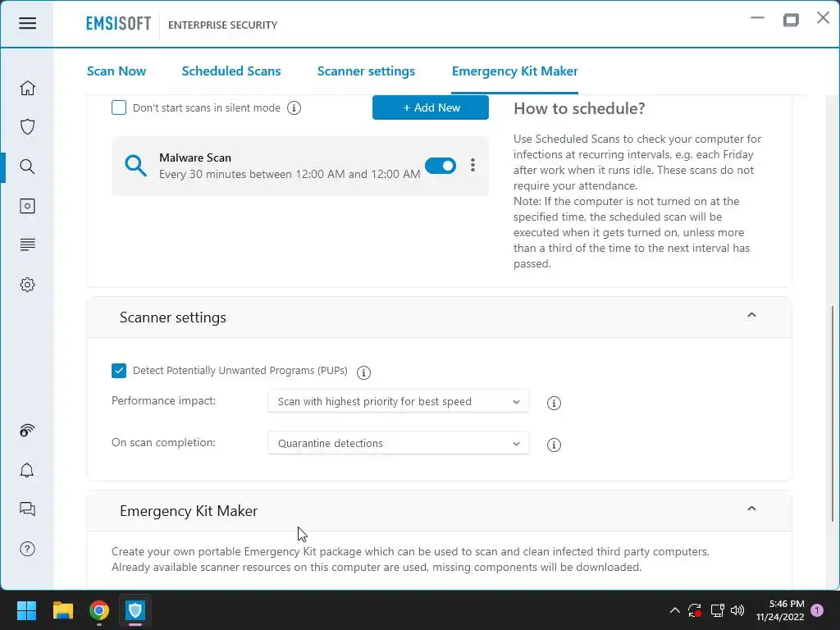Show hidden system tray icons
This screenshot has width=840, height=630.
pos(675,610)
